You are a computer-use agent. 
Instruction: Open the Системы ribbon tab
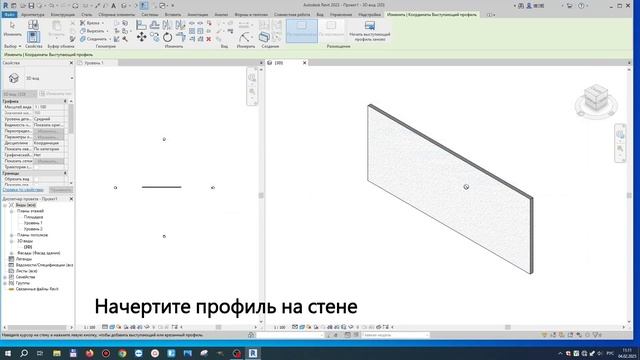[150, 15]
